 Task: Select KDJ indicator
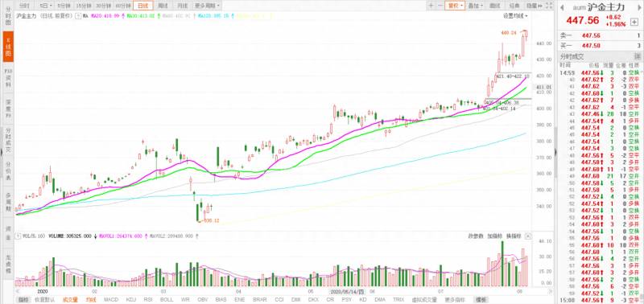tap(131, 300)
